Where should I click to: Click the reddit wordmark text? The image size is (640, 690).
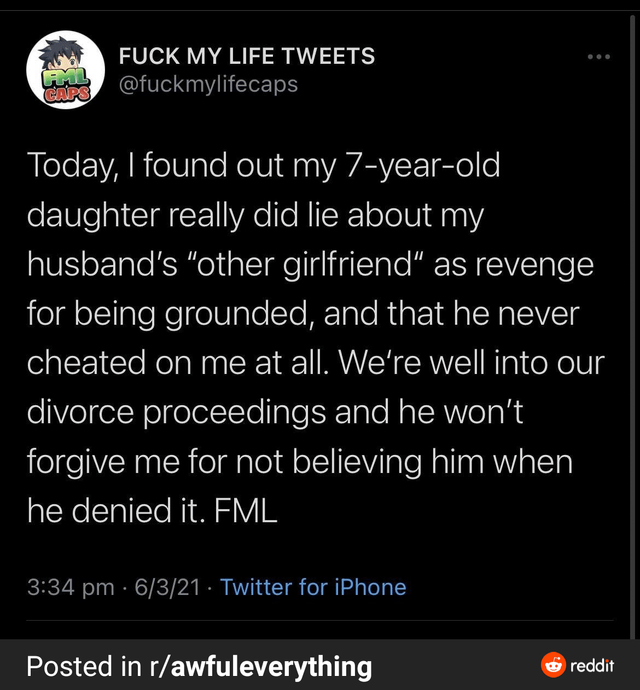click(x=592, y=665)
